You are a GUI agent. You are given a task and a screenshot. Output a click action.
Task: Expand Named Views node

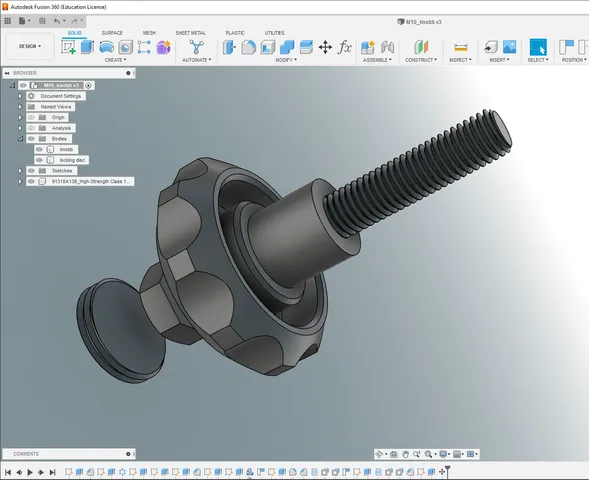[20, 107]
